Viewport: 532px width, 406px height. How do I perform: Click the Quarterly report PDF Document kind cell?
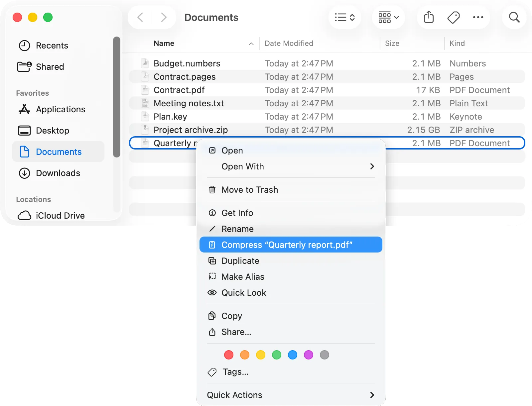[x=479, y=143]
